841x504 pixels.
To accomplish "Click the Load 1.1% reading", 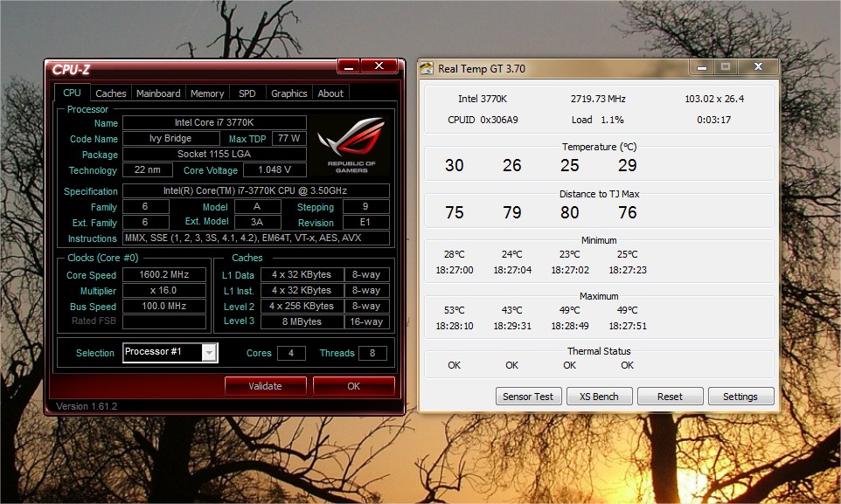I will coord(597,120).
